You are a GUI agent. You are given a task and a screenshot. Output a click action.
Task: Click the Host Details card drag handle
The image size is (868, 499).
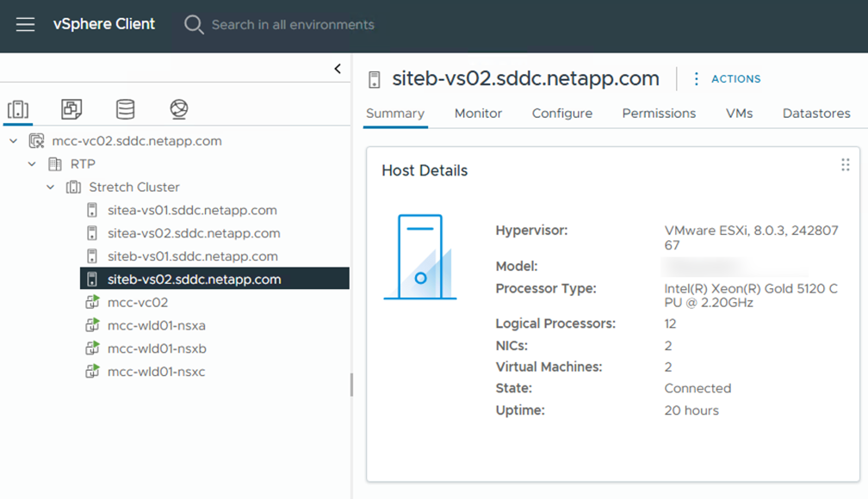845,164
